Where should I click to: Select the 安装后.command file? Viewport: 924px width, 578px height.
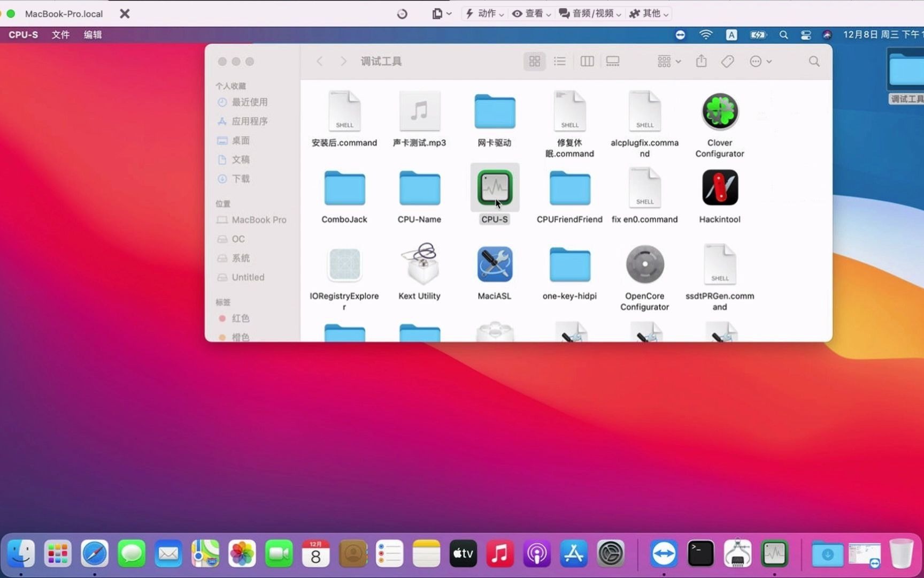(x=344, y=111)
